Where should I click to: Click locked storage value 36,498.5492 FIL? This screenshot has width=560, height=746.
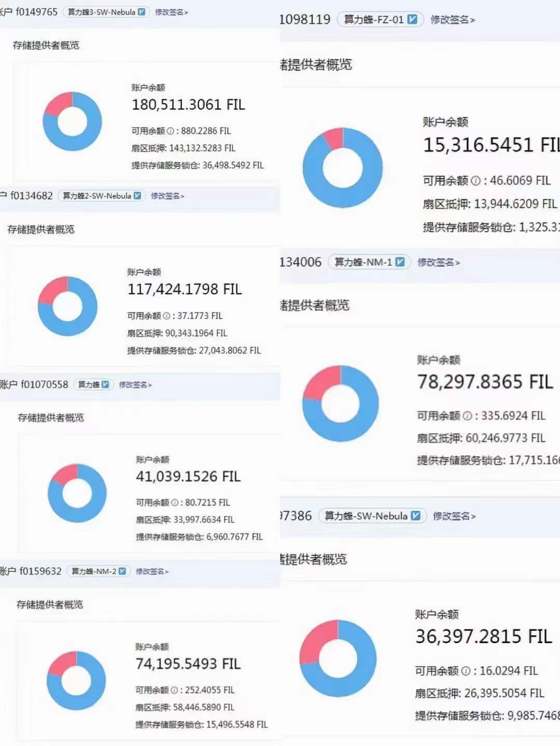(233, 165)
